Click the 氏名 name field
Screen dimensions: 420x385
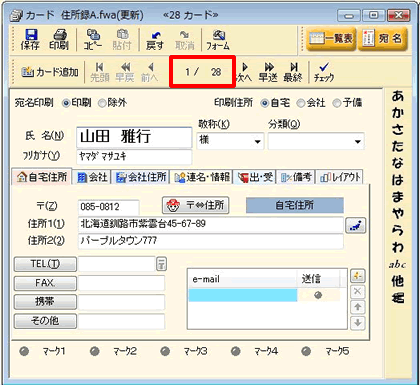[134, 137]
